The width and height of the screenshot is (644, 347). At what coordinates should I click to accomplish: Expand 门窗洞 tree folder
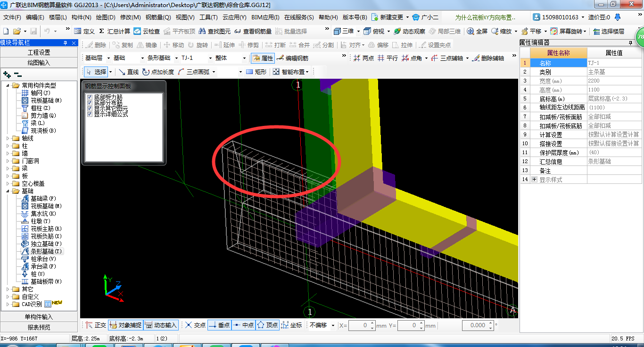8,161
